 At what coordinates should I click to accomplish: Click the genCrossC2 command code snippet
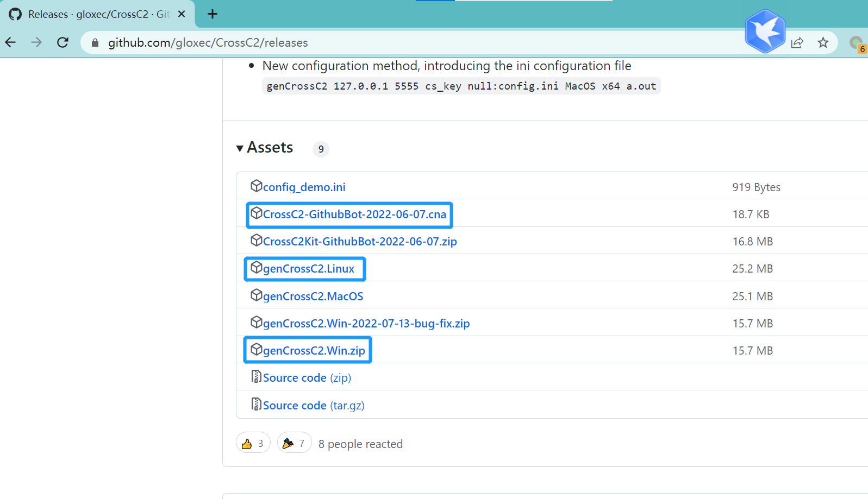click(x=461, y=86)
